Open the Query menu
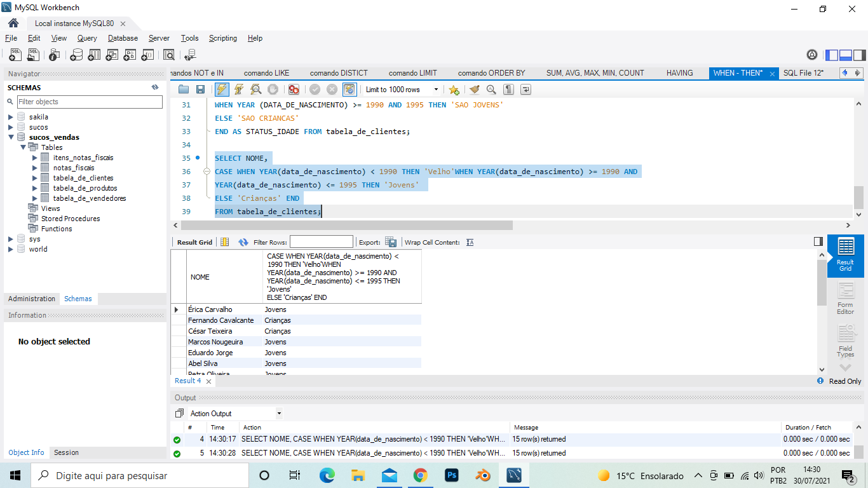The width and height of the screenshot is (868, 488). (x=87, y=38)
